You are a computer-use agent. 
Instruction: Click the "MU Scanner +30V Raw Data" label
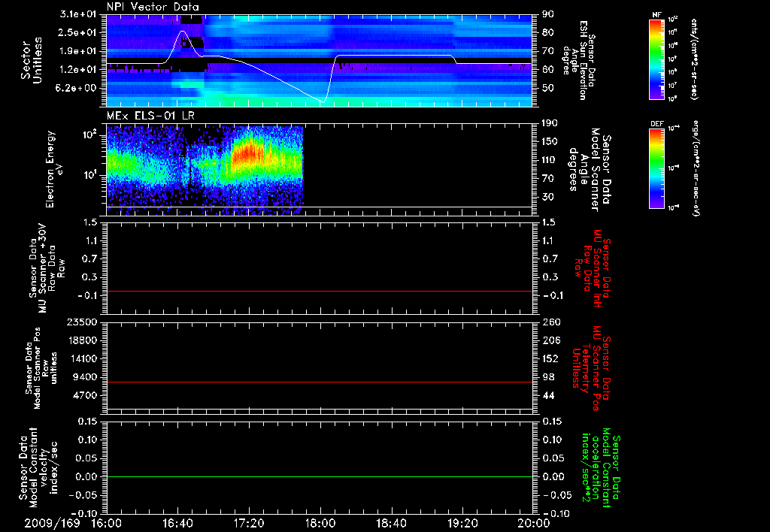click(47, 268)
